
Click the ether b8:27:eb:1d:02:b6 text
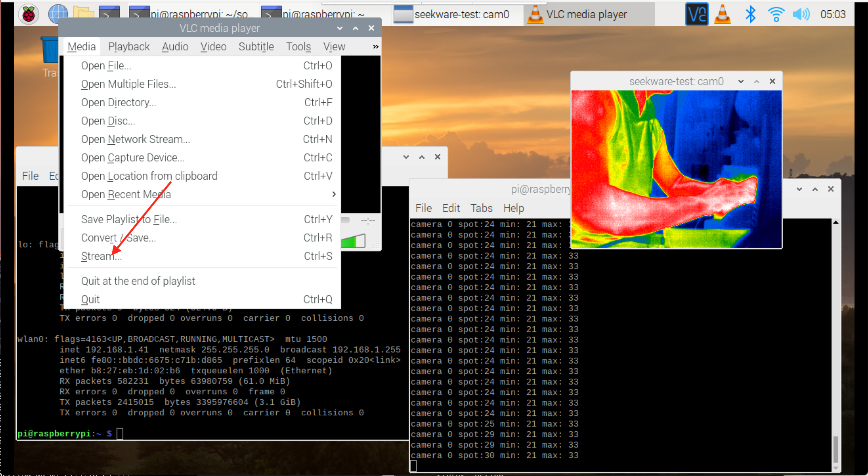[120, 371]
